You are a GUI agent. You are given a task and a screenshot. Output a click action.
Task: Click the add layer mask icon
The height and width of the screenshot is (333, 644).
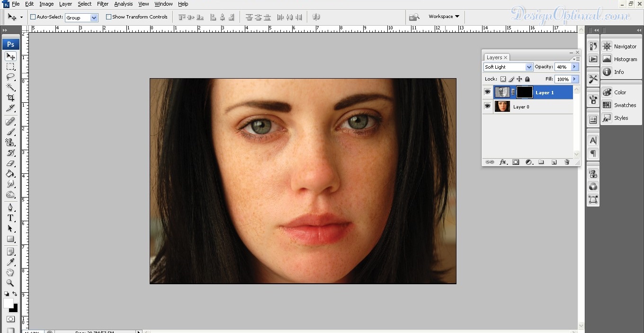[516, 162]
